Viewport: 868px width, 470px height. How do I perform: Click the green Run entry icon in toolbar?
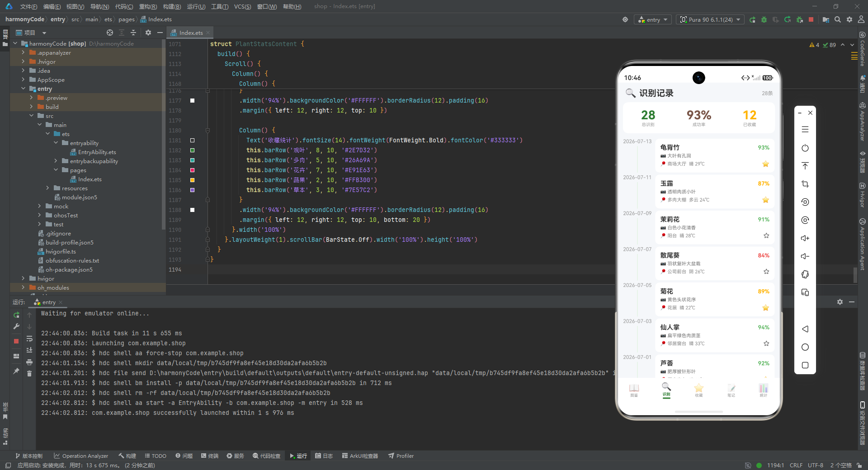pyautogui.click(x=752, y=20)
